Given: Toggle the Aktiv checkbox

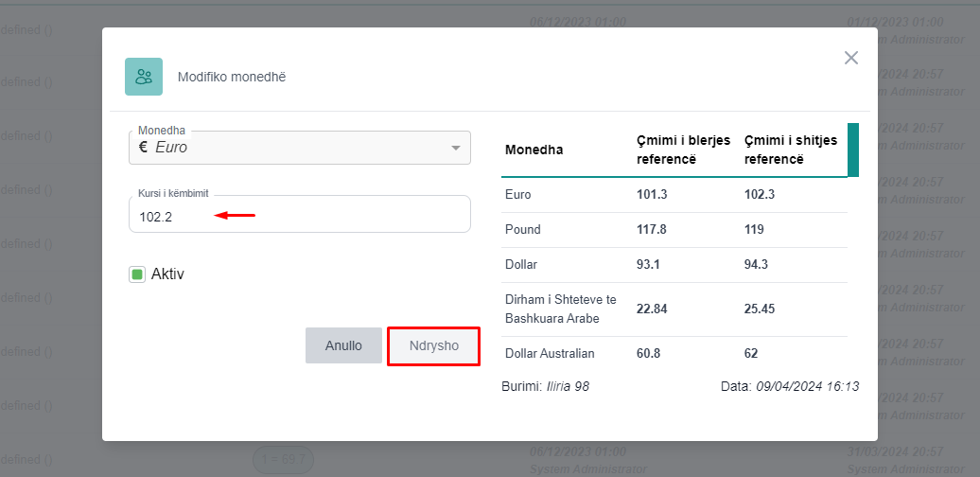Looking at the screenshot, I should tap(137, 274).
